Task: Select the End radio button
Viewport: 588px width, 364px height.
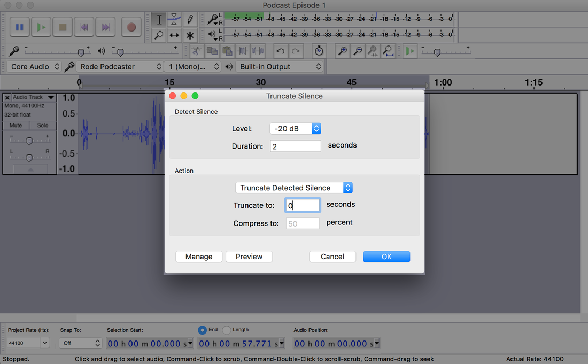Action: (202, 330)
